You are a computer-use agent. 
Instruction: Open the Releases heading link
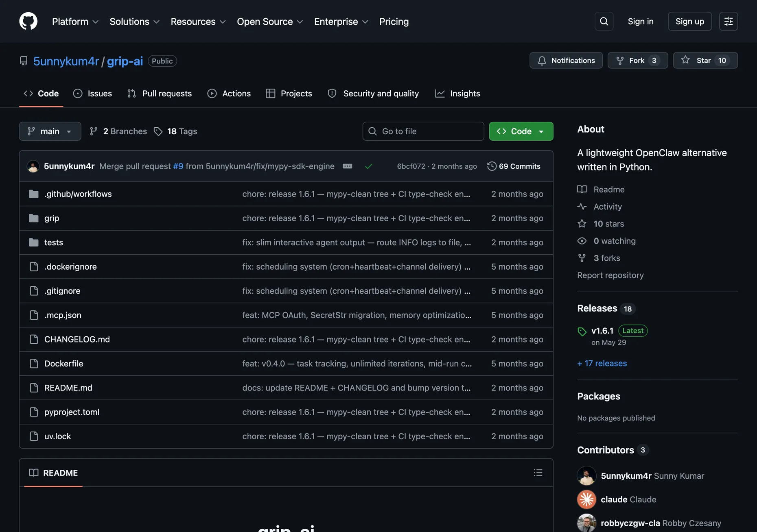[606, 308]
